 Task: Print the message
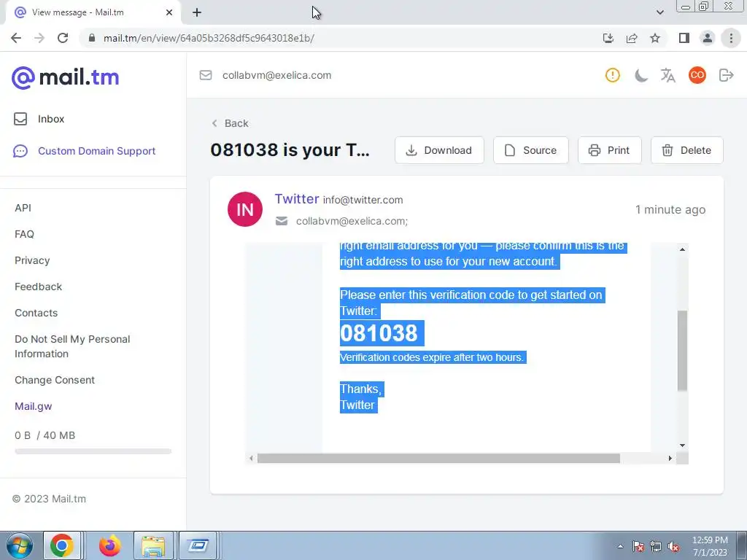[609, 150]
